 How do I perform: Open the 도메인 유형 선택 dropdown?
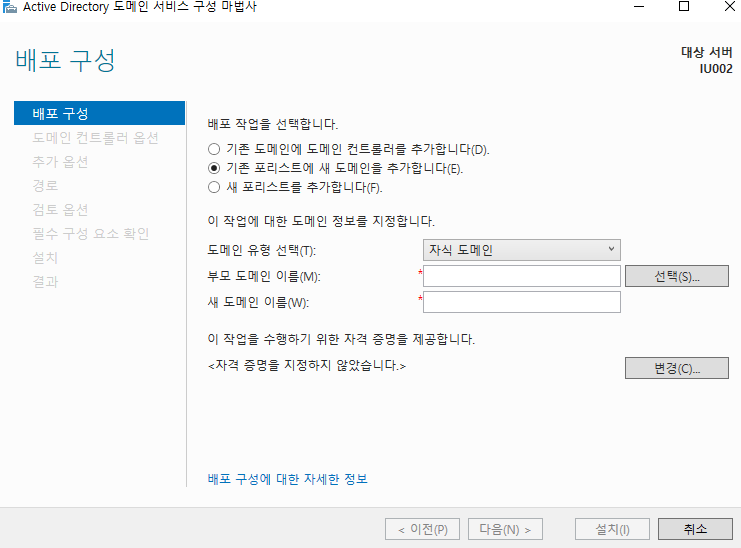pos(522,250)
